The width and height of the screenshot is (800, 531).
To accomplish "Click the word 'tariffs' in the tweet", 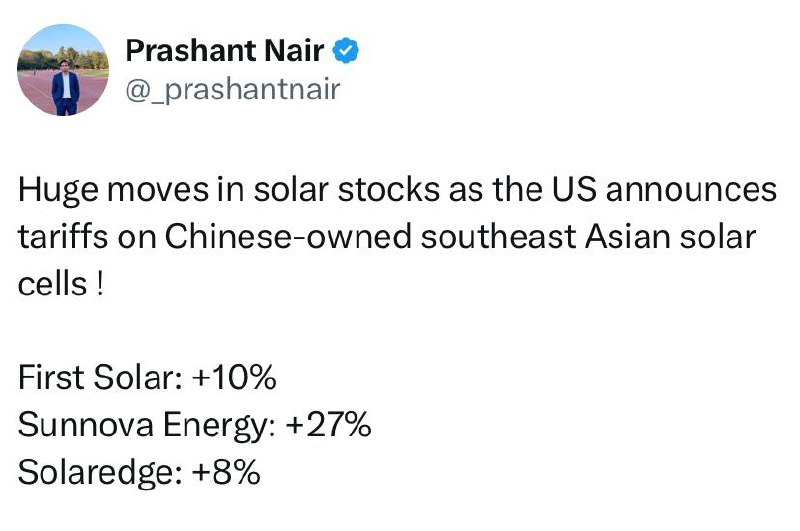I will [x=63, y=237].
